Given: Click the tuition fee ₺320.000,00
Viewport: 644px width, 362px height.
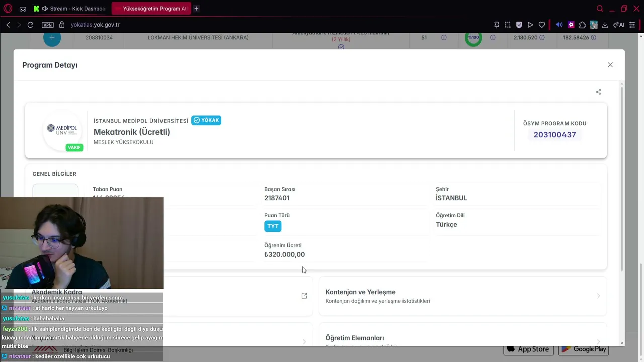Looking at the screenshot, I should [x=285, y=255].
